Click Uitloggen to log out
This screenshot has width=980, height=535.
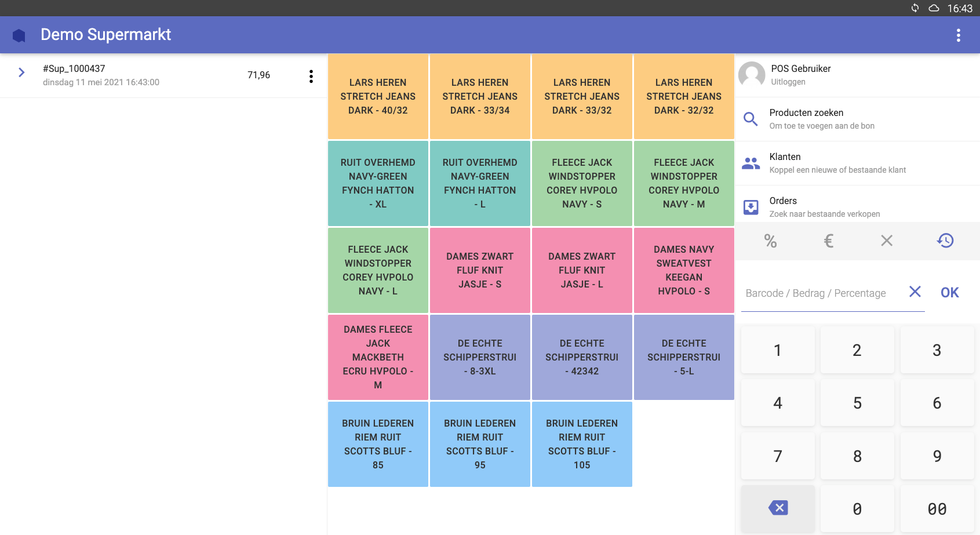point(788,82)
